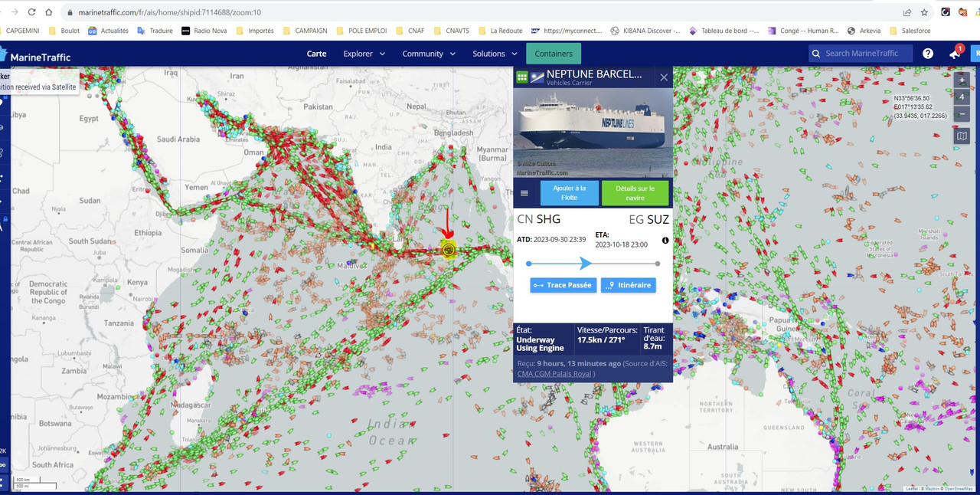Click the Trace Passée button
The image size is (980, 495).
[x=563, y=285]
